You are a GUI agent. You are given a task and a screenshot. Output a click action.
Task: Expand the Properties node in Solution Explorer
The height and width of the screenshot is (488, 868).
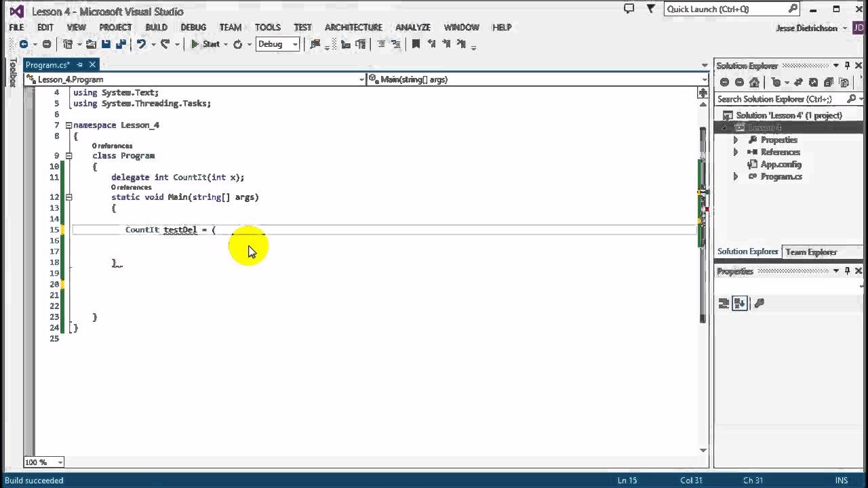[x=736, y=140]
